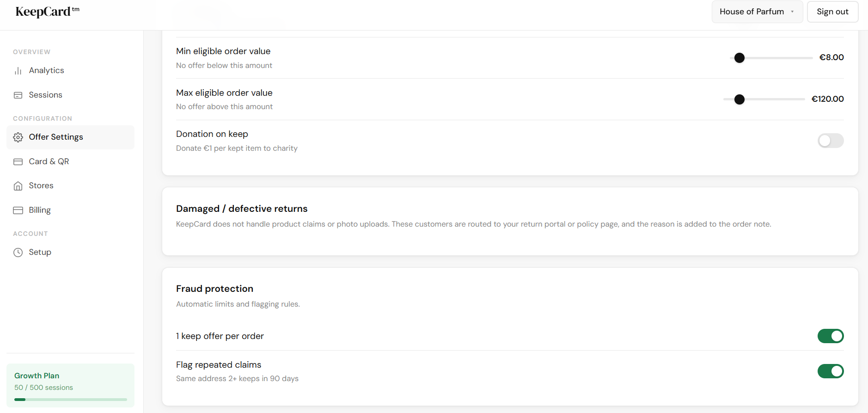
Task: Click the Stores house icon
Action: [x=18, y=186]
